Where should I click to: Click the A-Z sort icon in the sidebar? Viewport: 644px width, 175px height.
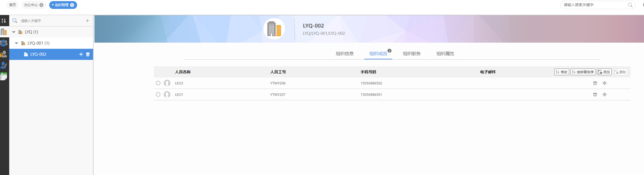(4, 21)
